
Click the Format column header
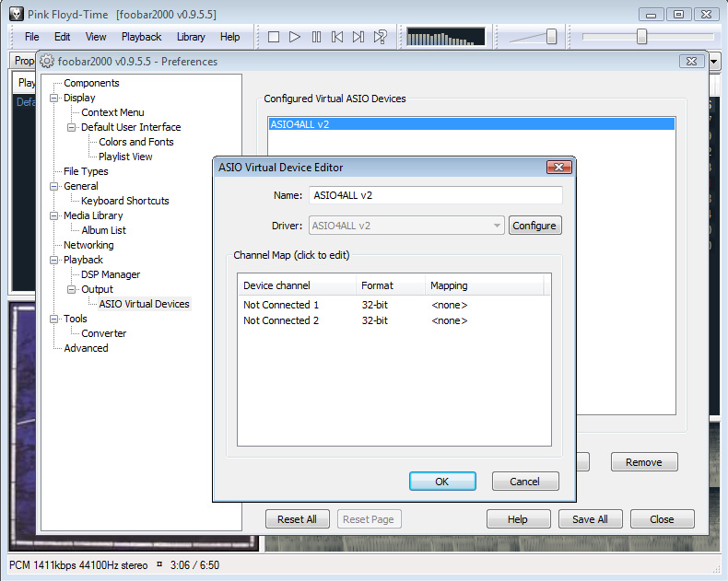391,285
